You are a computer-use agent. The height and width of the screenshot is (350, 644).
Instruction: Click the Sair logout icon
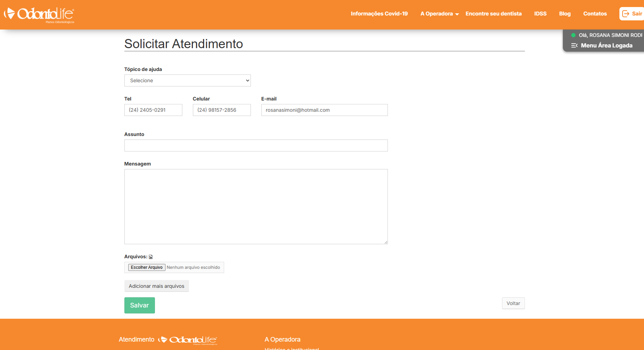(626, 14)
